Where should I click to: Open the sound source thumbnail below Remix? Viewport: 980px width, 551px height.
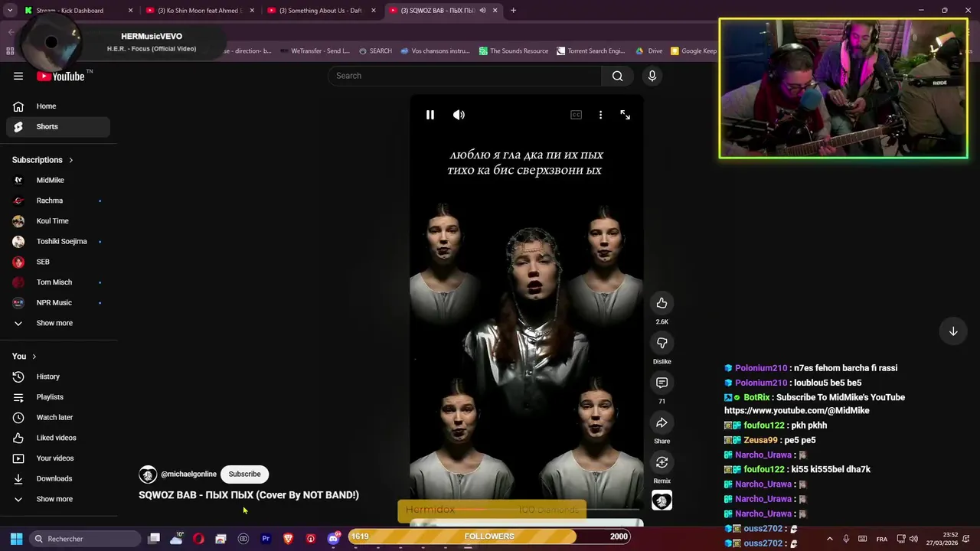pyautogui.click(x=662, y=500)
